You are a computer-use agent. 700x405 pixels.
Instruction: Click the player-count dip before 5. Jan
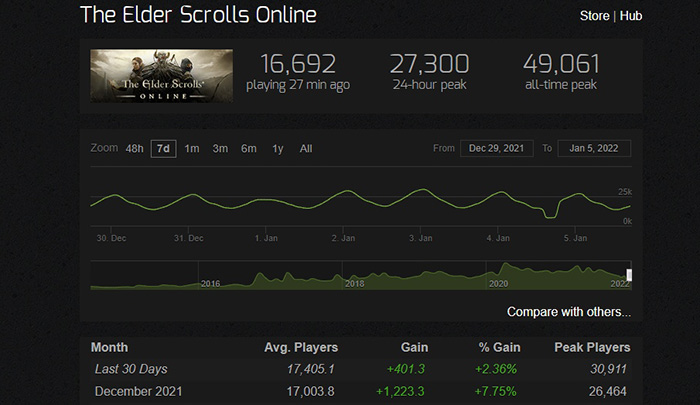point(550,217)
